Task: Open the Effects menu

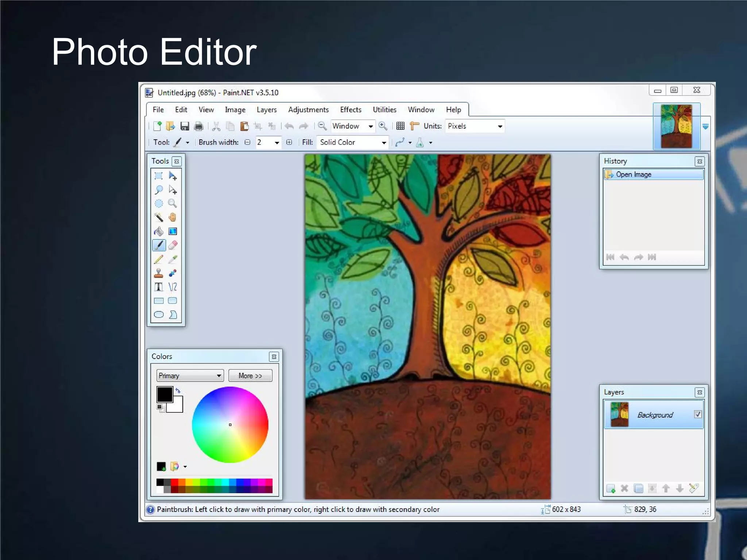Action: [x=351, y=110]
